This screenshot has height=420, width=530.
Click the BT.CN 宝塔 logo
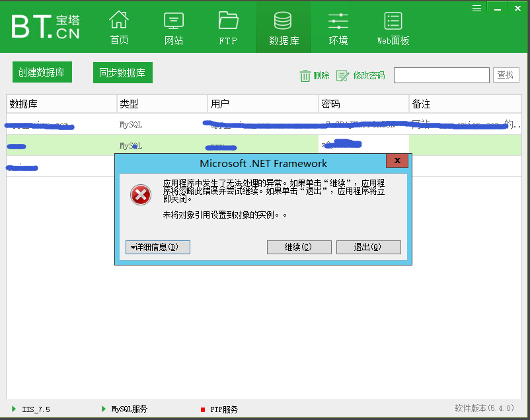click(x=46, y=26)
